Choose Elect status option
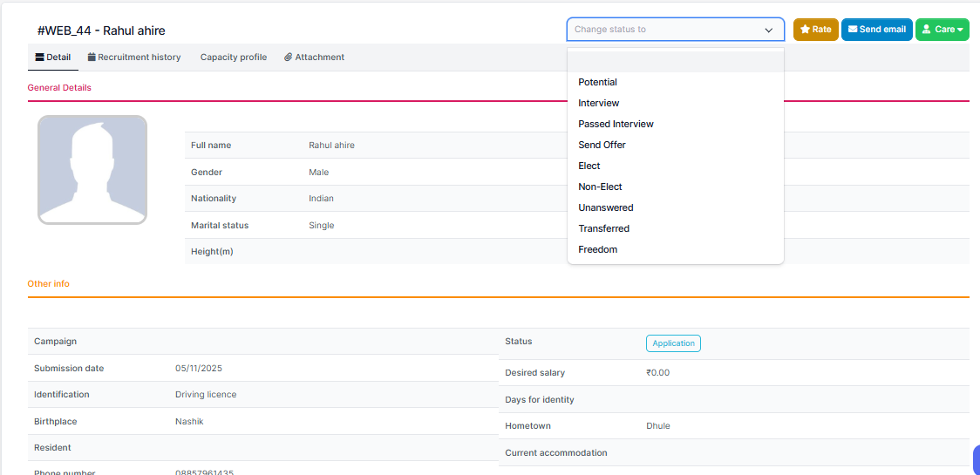 [589, 166]
